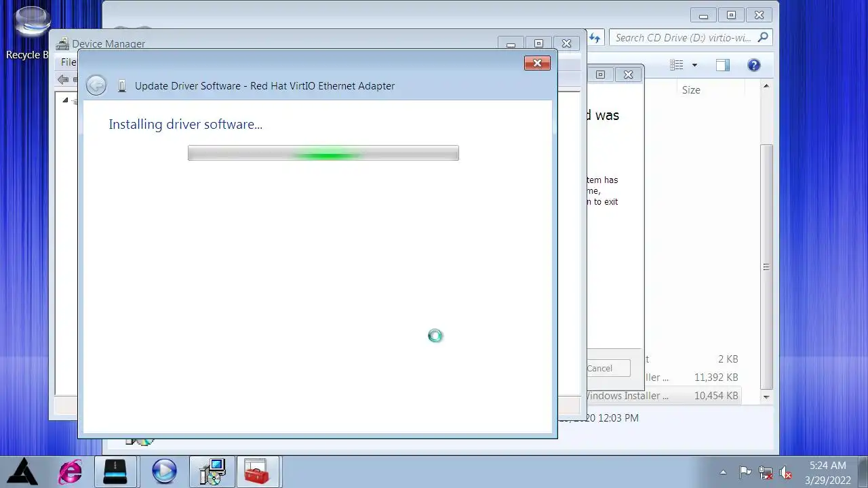The height and width of the screenshot is (488, 868).
Task: Change view with the Explorer views icon
Action: [x=676, y=65]
